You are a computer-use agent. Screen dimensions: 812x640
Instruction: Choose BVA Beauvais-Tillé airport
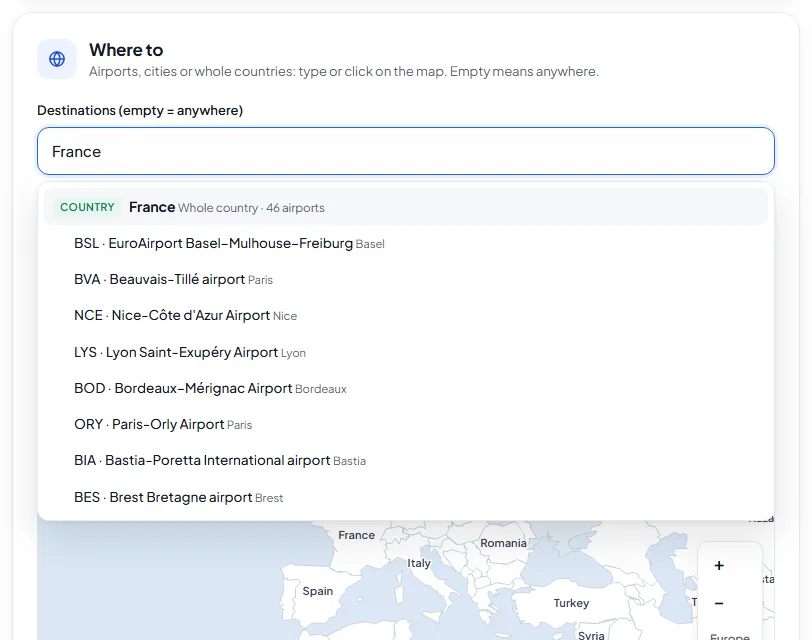(406, 280)
